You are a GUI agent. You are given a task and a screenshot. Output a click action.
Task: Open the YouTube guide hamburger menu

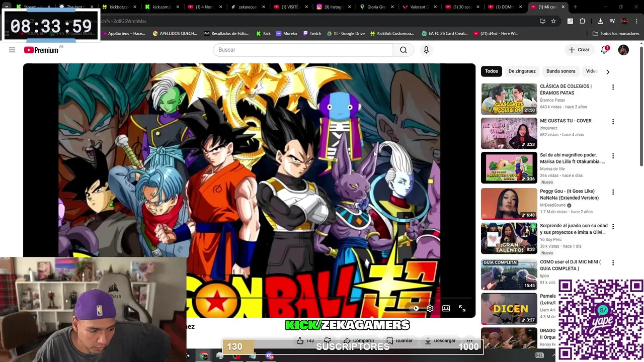(12, 50)
